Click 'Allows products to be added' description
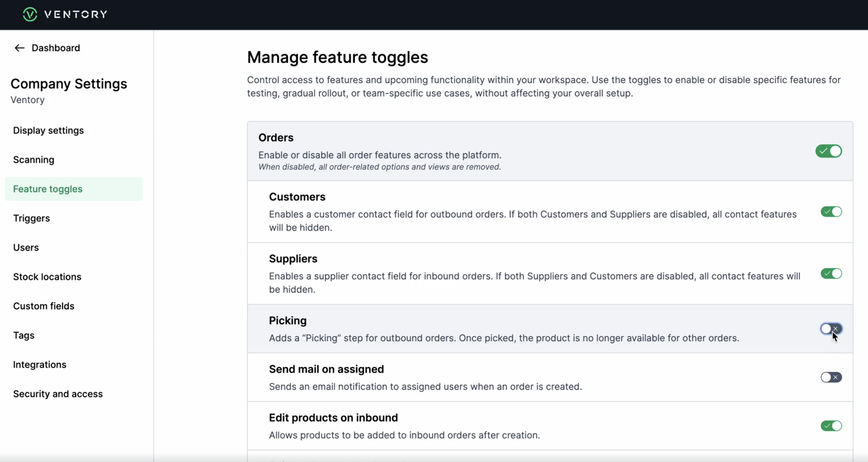The image size is (868, 462). pos(404,435)
